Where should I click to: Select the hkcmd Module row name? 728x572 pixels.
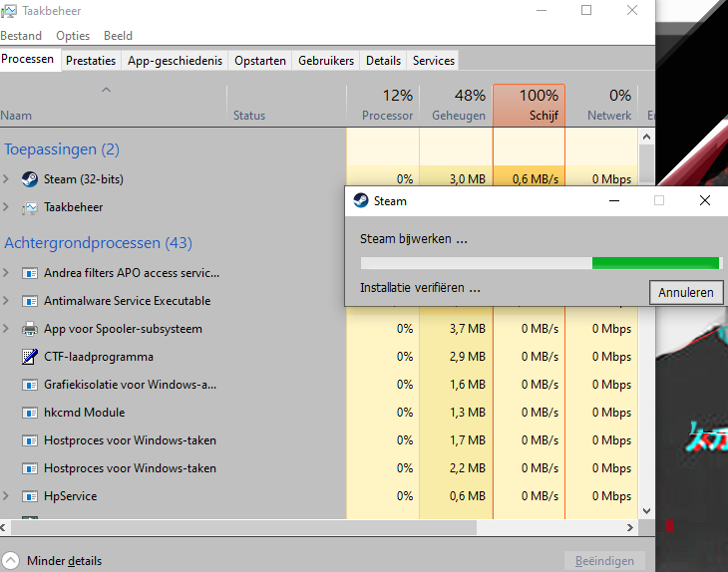click(x=85, y=413)
